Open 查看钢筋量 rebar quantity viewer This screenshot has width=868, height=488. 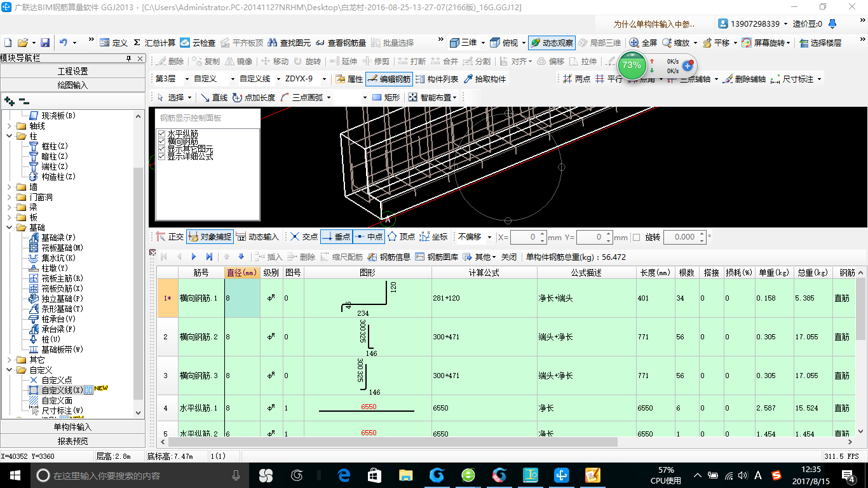click(341, 43)
